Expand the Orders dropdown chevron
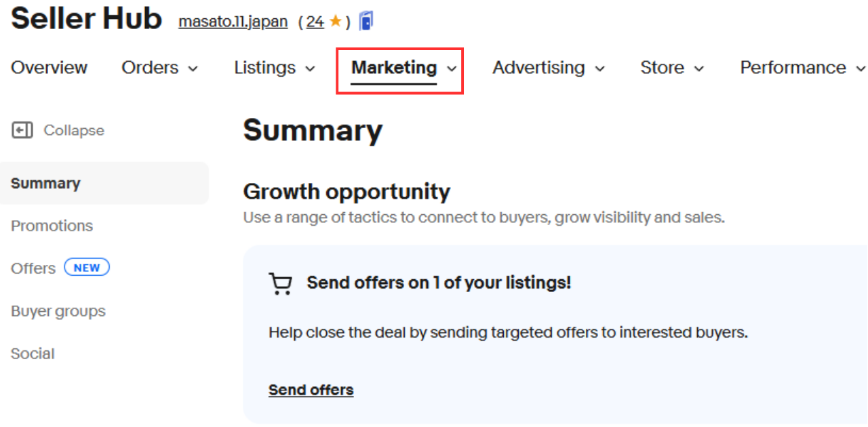The image size is (868, 427). point(193,68)
